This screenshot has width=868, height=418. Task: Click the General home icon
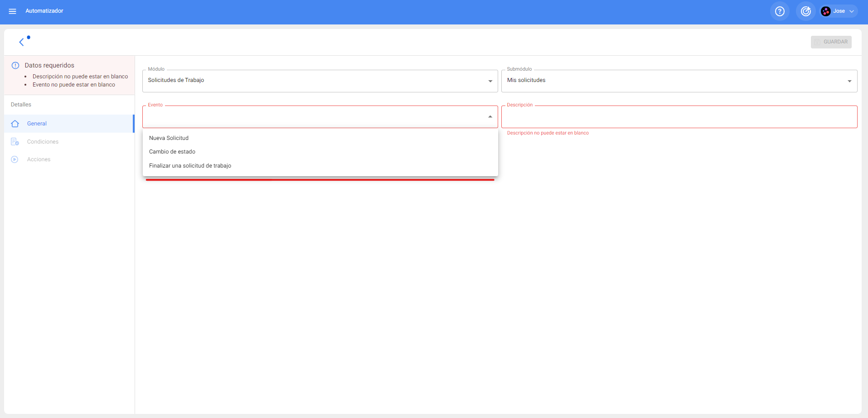point(15,124)
